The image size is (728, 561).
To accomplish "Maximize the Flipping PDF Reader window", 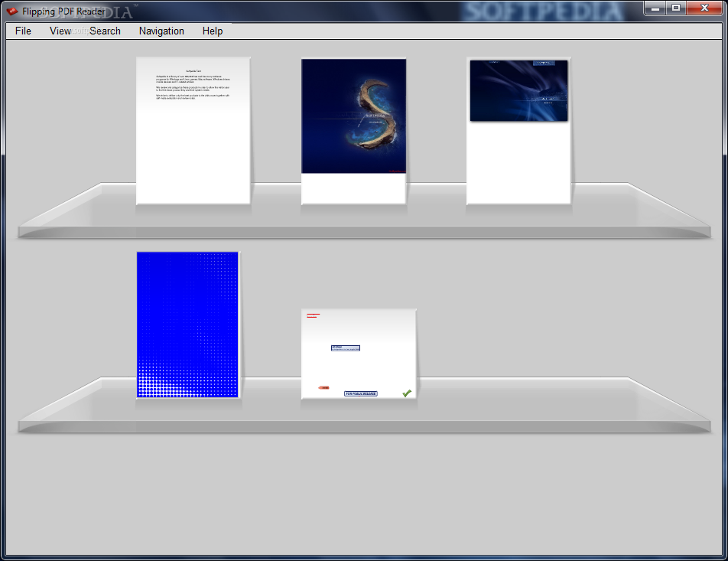I will pos(676,8).
